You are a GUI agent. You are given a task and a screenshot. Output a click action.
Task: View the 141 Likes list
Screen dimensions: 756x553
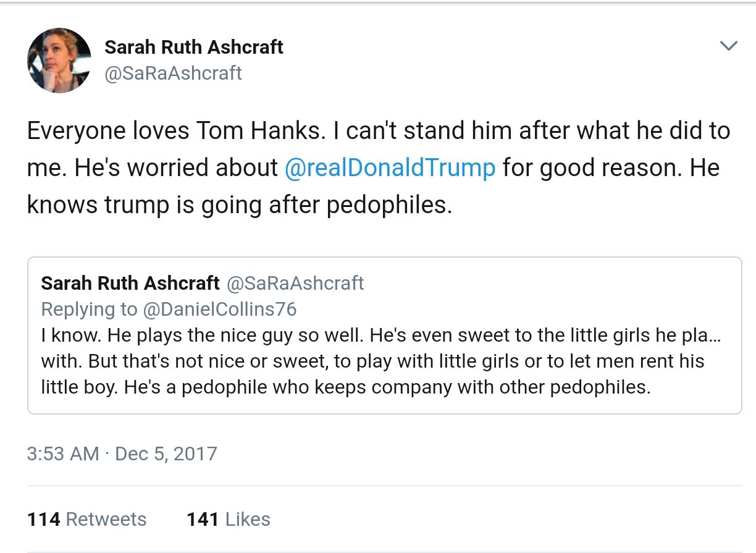click(229, 519)
